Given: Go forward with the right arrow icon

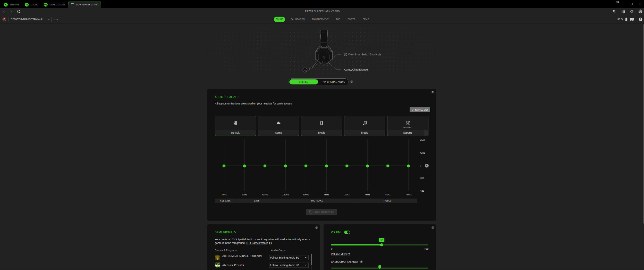Looking at the screenshot, I should tap(11, 11).
